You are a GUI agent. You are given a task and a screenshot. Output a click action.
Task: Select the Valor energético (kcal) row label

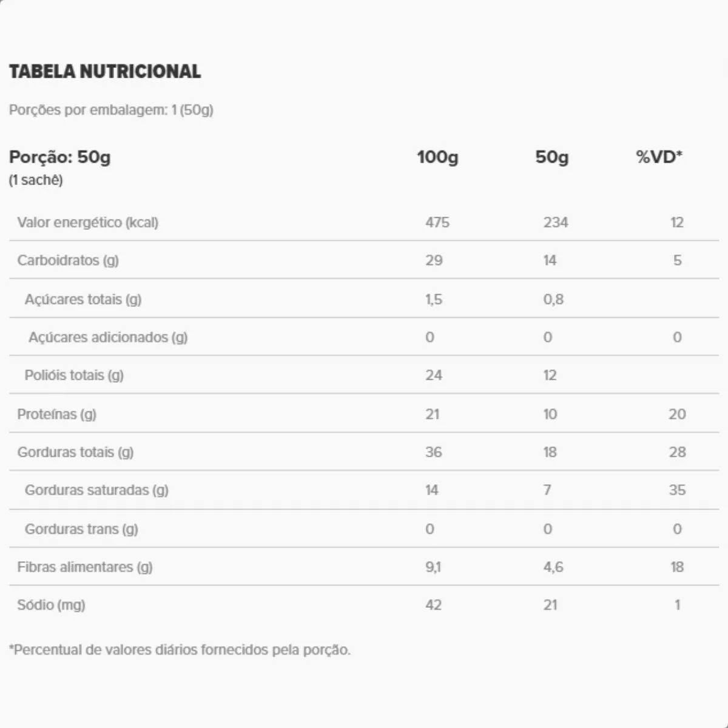tap(87, 222)
